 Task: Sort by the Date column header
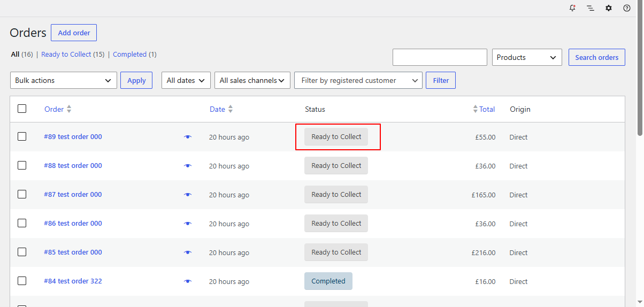(x=217, y=109)
